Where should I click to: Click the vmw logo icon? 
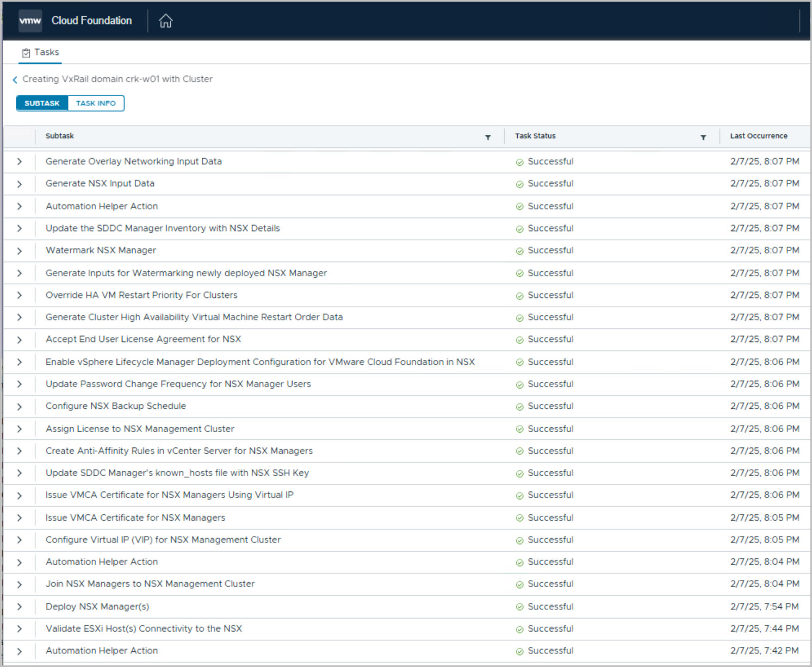pyautogui.click(x=30, y=21)
